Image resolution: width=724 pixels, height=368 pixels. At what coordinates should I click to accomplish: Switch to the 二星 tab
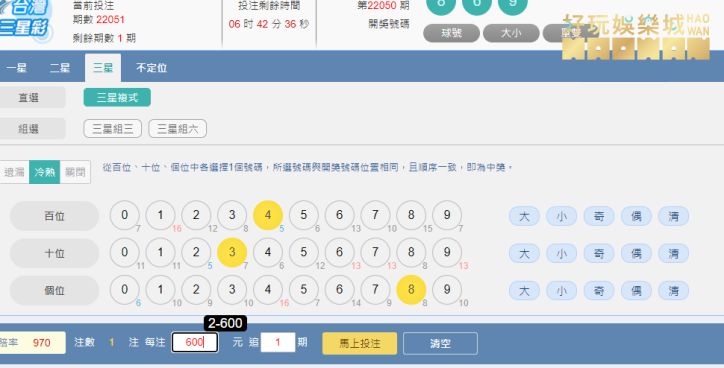[x=60, y=68]
